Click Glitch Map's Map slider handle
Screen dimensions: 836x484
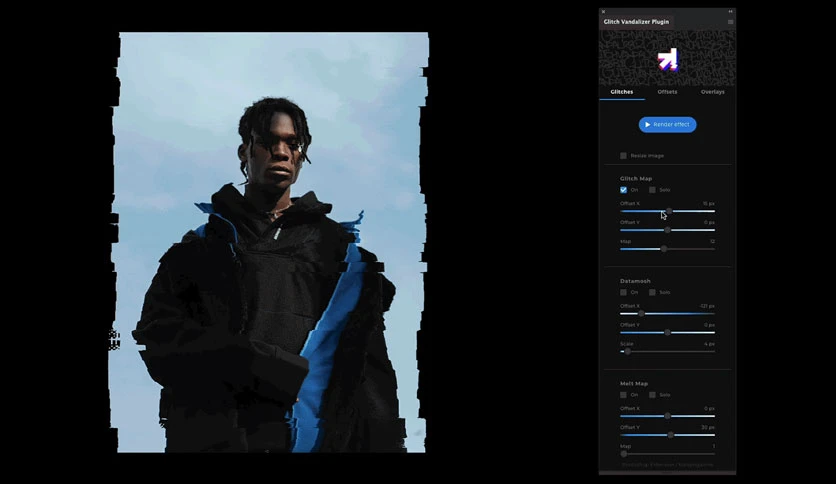click(664, 249)
